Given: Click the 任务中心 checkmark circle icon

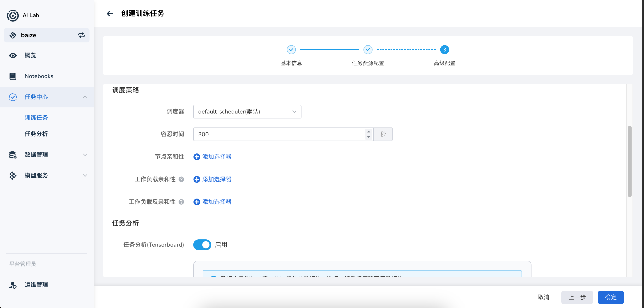Looking at the screenshot, I should point(13,97).
